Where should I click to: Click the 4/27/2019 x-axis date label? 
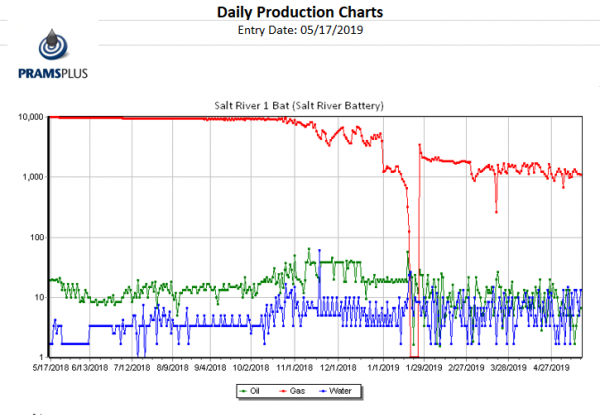(x=551, y=367)
